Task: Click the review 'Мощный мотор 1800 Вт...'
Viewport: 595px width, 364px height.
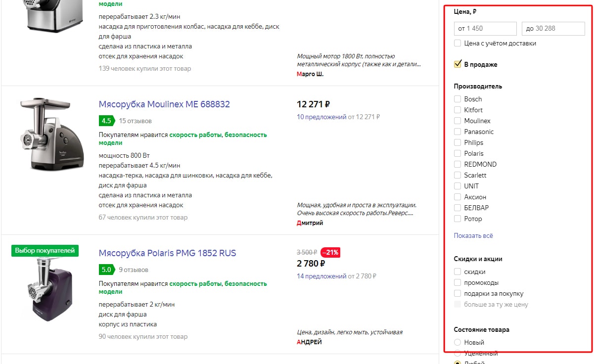Action: [x=359, y=60]
